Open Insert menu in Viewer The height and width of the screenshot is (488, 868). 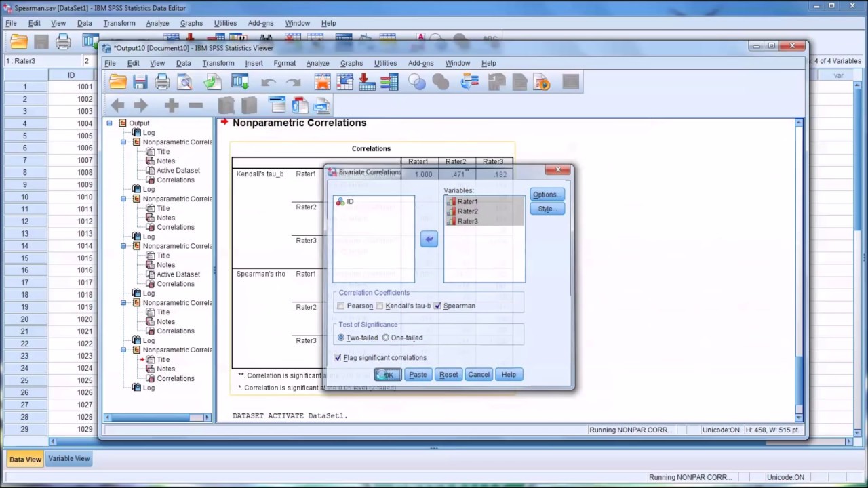[x=254, y=63]
